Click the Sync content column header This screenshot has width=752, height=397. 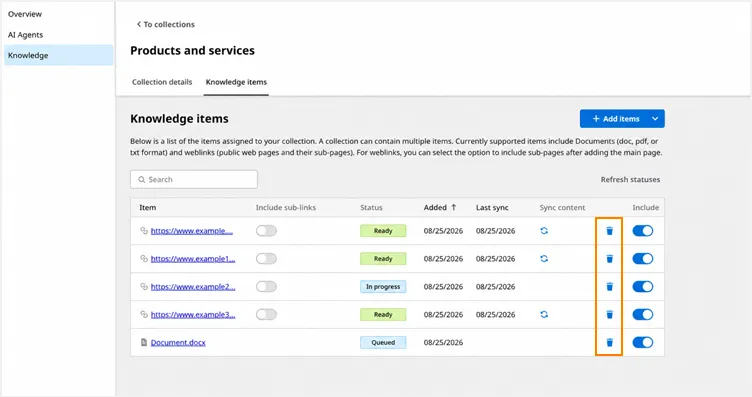pos(562,208)
